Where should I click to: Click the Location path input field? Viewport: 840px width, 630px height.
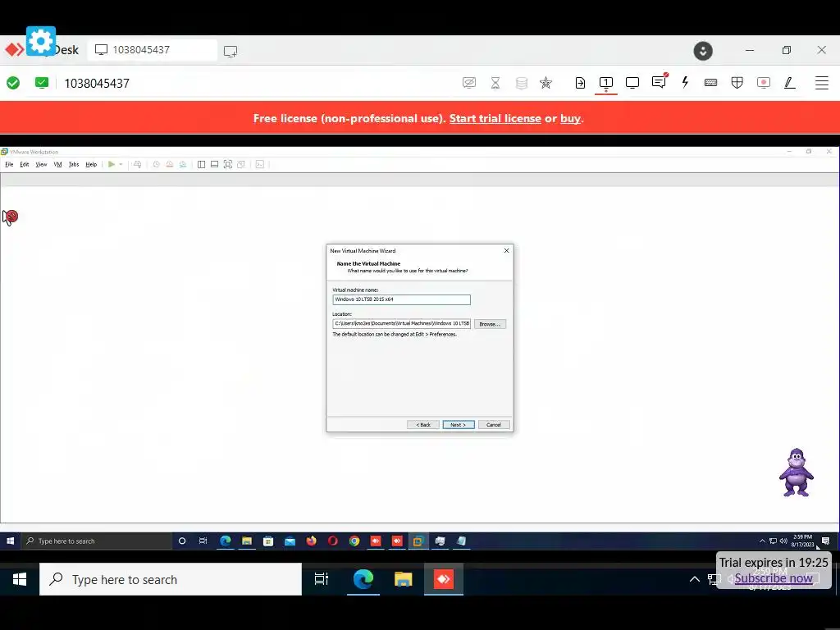[x=401, y=323]
